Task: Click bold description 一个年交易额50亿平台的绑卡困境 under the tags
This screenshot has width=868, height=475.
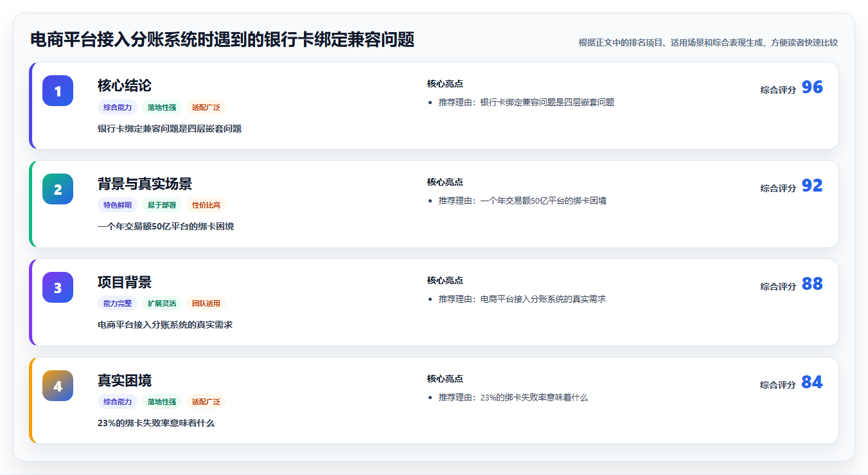Action: click(166, 227)
